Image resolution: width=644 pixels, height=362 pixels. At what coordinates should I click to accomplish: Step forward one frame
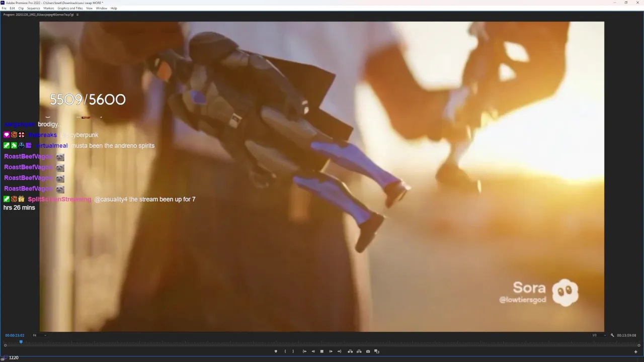[331, 351]
